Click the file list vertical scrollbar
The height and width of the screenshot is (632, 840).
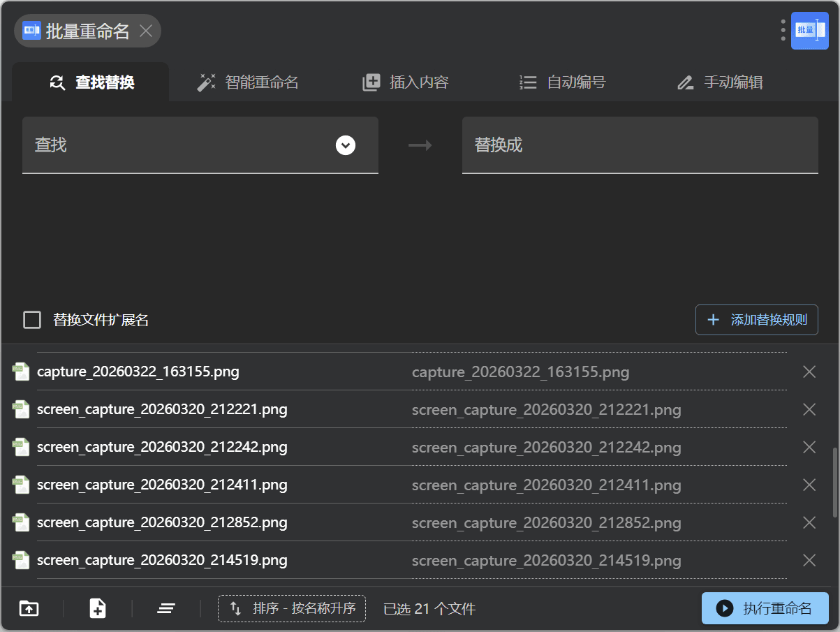pyautogui.click(x=835, y=482)
